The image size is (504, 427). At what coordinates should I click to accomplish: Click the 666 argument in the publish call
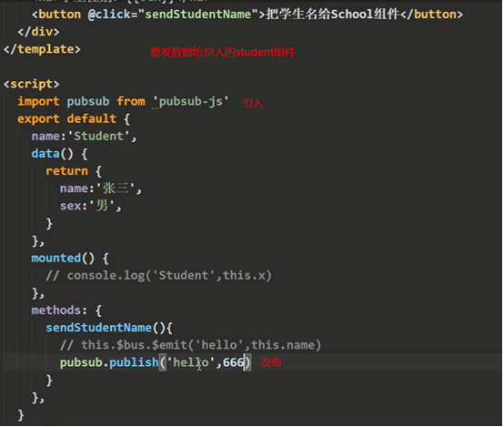pyautogui.click(x=234, y=362)
